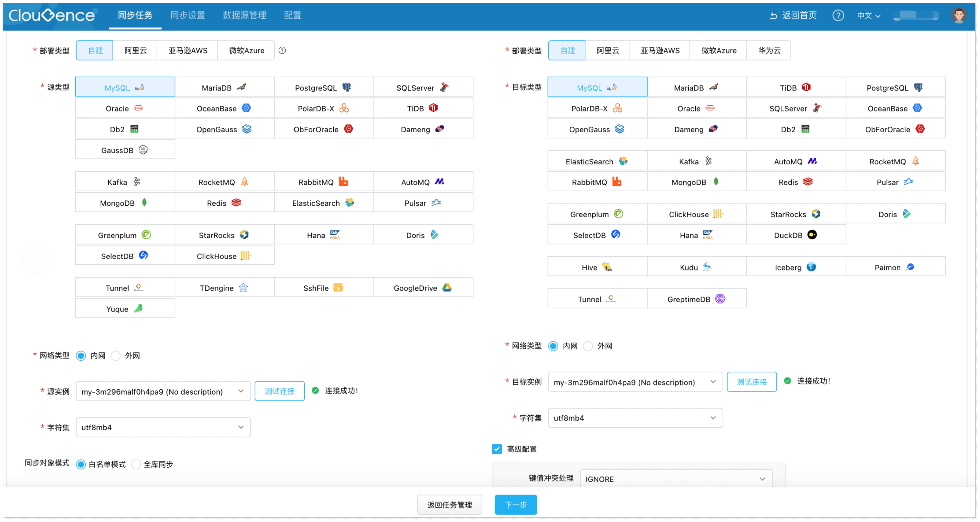This screenshot has height=522, width=980.
Task: Pick SshFile as source type
Action: point(324,287)
